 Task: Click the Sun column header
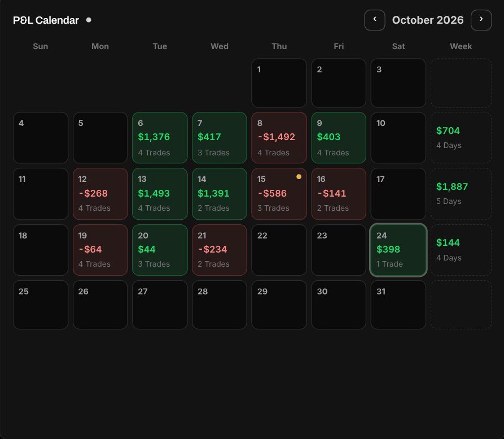click(x=41, y=46)
